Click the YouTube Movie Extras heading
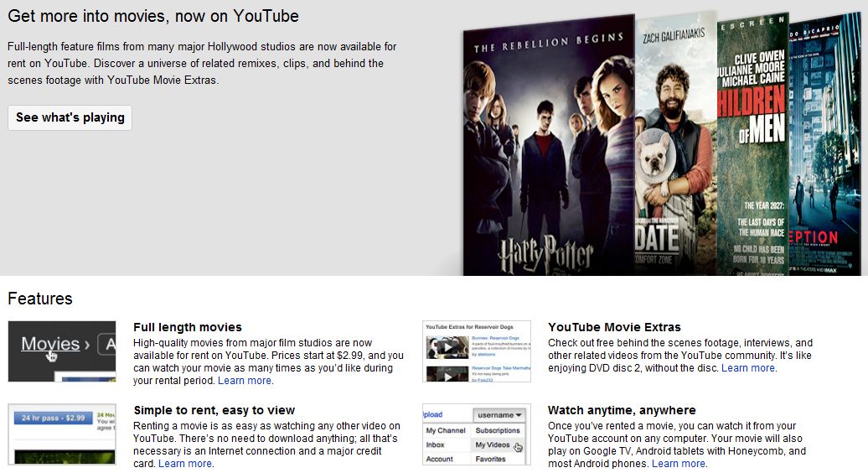Image resolution: width=868 pixels, height=473 pixels. (614, 327)
